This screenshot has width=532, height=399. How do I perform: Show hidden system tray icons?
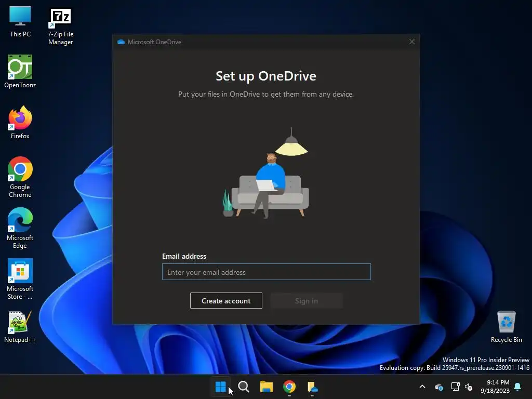click(x=422, y=387)
